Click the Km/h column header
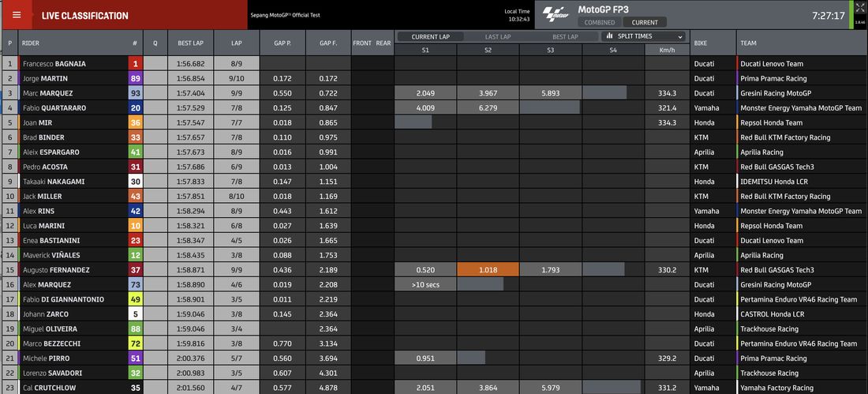Viewport: 868px width, 394px height. 667,49
